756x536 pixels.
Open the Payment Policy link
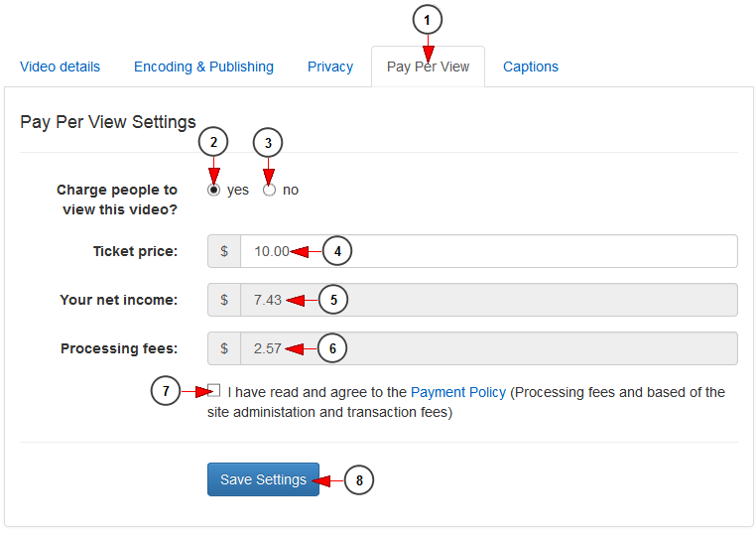pos(458,392)
